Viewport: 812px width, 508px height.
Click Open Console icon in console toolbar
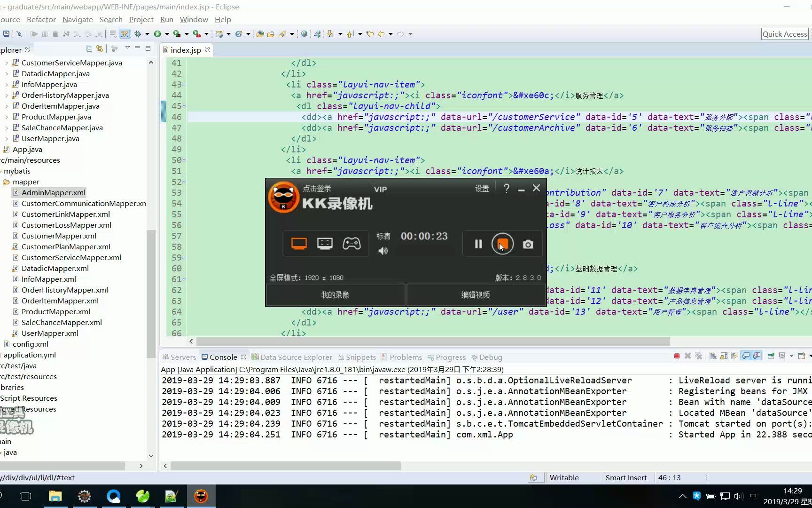click(802, 356)
